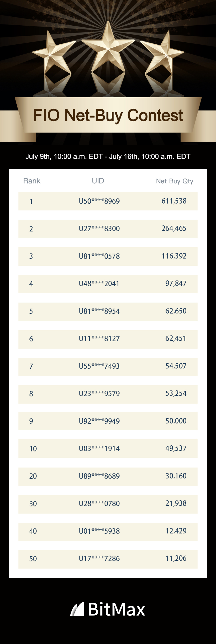Click the Rank column header
This screenshot has height=644, width=216.
click(x=32, y=181)
